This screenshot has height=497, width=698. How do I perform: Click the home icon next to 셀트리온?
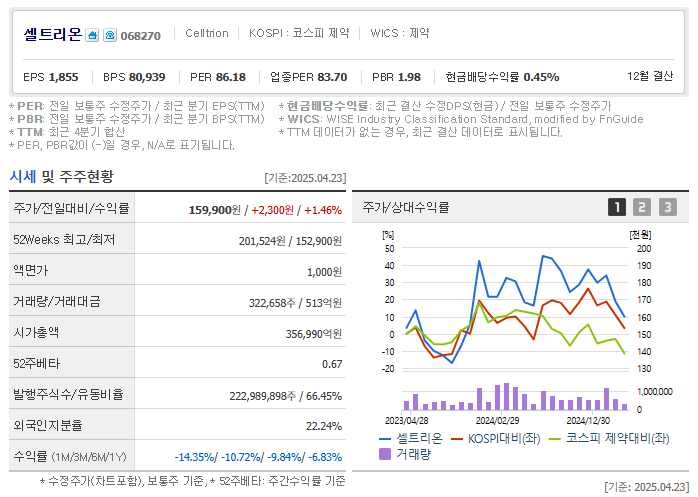click(92, 35)
